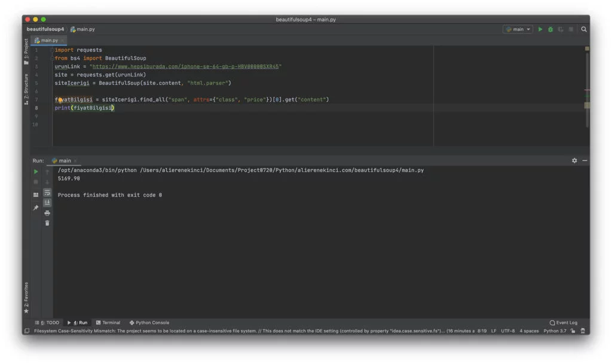Screen dimensions: 612x364
Task: Restore layout in the Run panel
Action: (x=36, y=195)
